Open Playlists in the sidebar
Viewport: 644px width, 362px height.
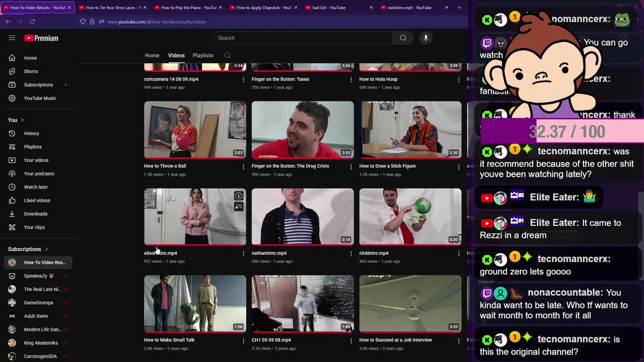tap(38, 147)
